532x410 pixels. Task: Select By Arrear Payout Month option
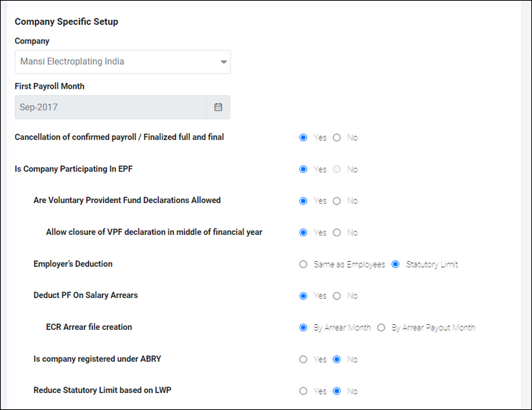(x=382, y=328)
